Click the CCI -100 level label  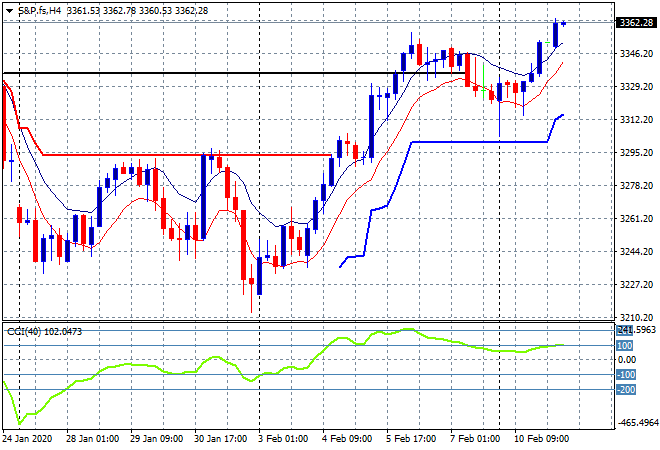pos(626,375)
